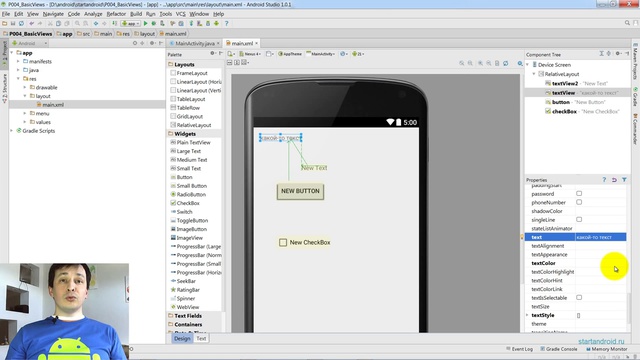
Task: Open the Event Log panel button
Action: (519, 349)
